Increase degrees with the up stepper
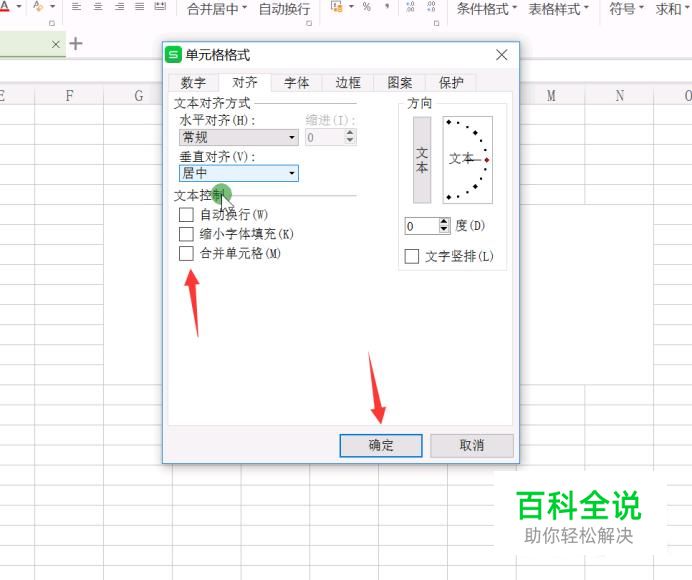 tap(445, 222)
